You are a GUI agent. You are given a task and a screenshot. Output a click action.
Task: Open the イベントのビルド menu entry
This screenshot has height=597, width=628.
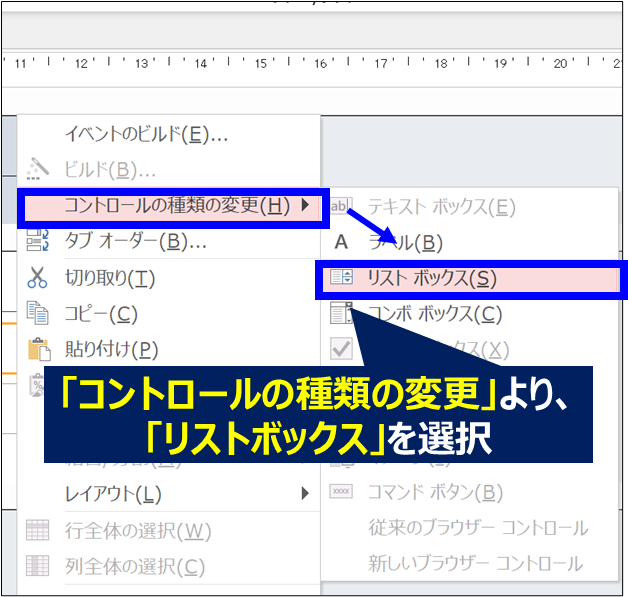(146, 134)
